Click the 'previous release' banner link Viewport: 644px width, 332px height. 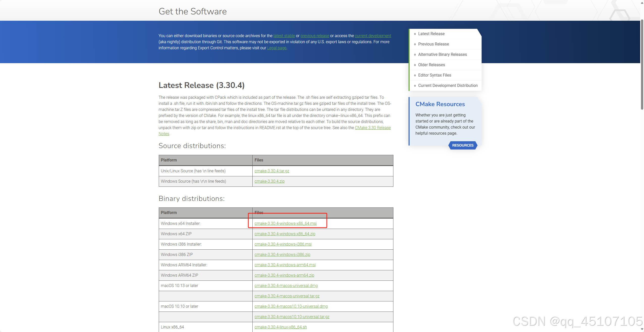click(x=314, y=36)
